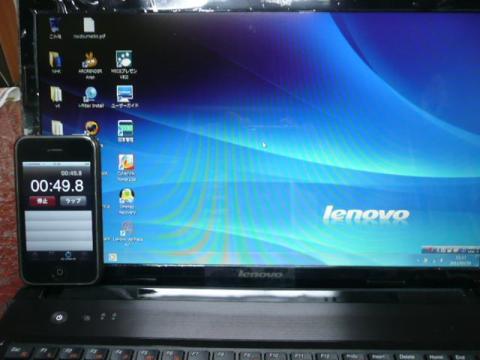
Task: Click the system tray clock
Action: pyautogui.click(x=462, y=260)
